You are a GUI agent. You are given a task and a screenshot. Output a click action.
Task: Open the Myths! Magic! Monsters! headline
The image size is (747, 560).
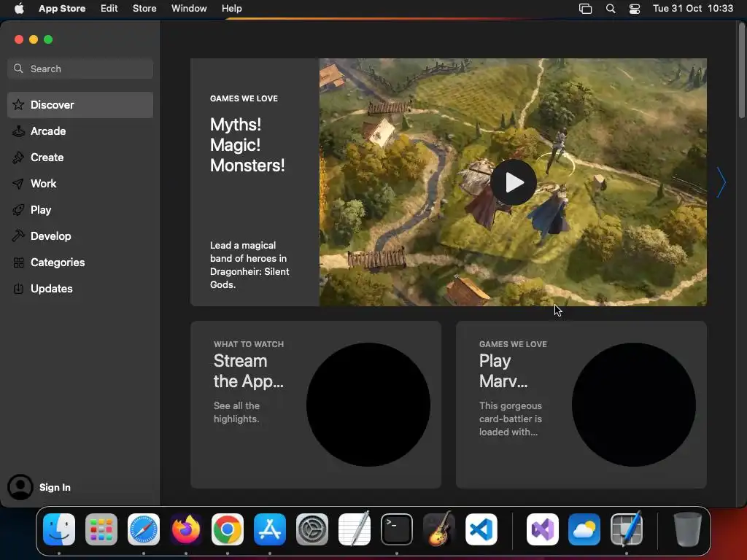coord(247,145)
